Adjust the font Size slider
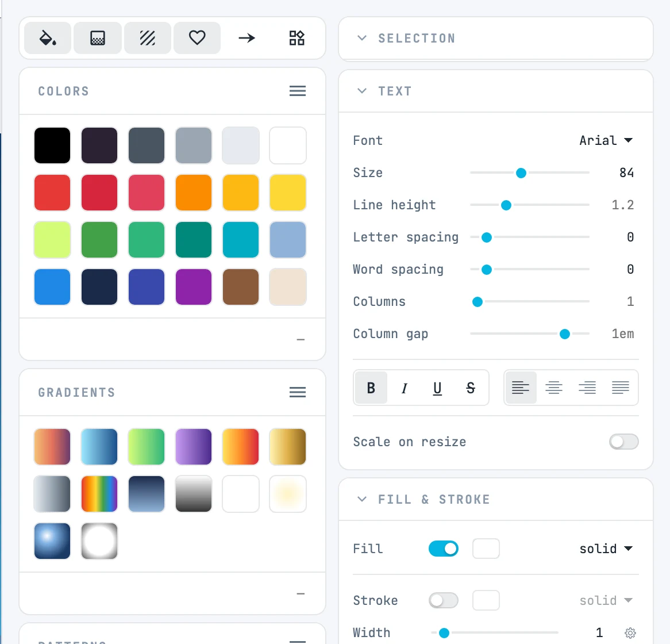 521,172
